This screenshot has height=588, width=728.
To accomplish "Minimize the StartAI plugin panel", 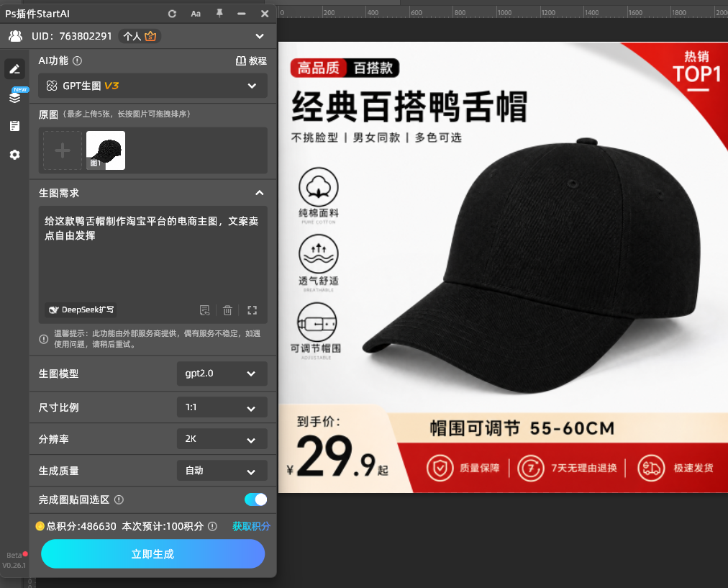I will click(x=242, y=14).
